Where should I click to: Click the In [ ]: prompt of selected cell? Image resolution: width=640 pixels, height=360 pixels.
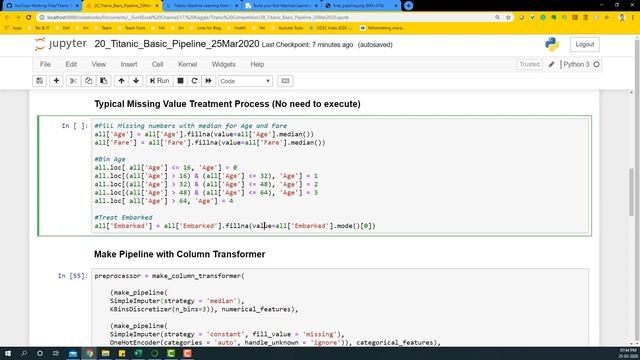tap(75, 126)
